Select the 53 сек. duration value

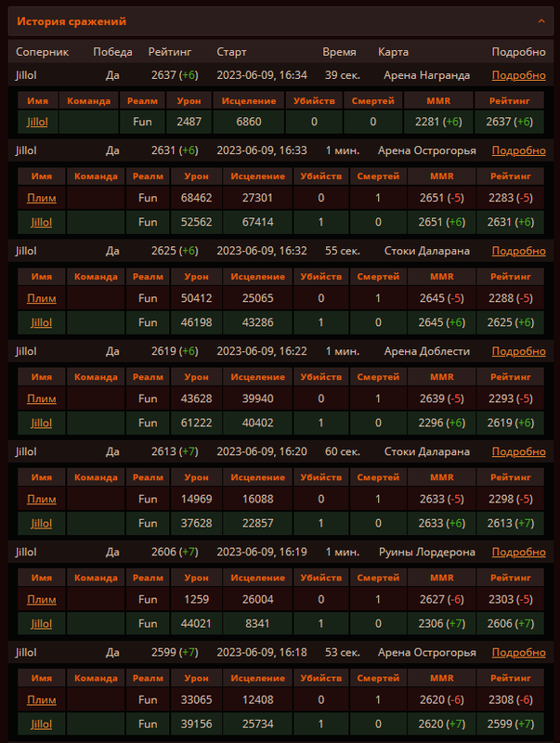click(343, 653)
